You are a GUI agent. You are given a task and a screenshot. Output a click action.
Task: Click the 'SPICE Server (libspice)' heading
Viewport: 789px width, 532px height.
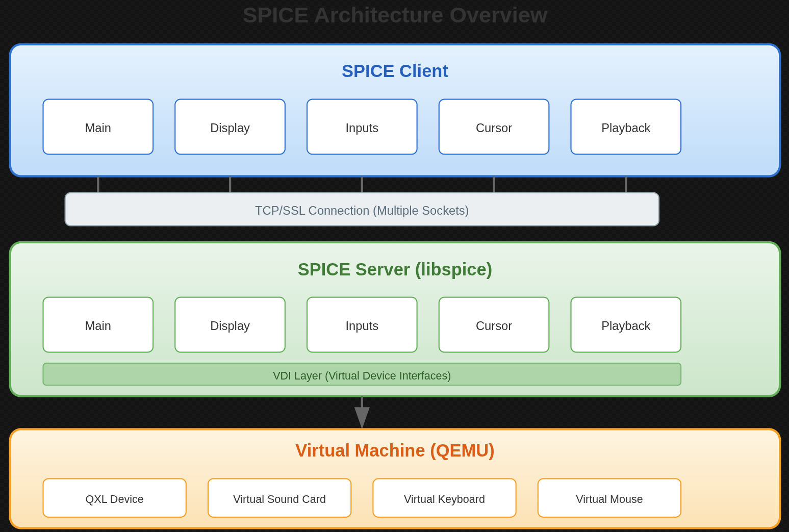(395, 269)
